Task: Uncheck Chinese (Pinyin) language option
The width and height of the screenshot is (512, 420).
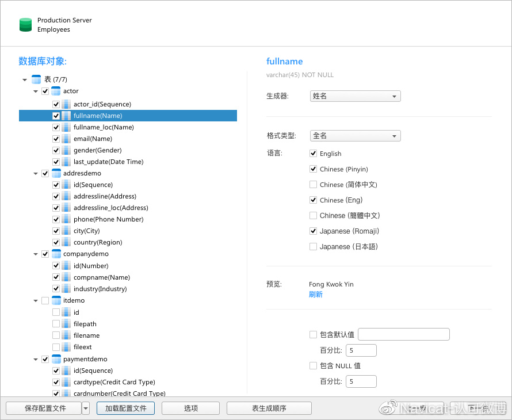Action: (x=313, y=169)
